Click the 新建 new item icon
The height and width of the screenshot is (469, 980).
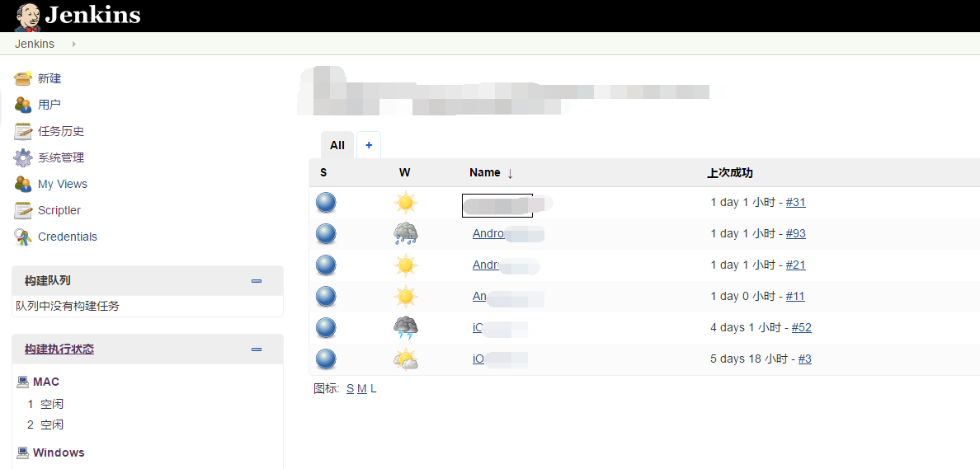[23, 78]
